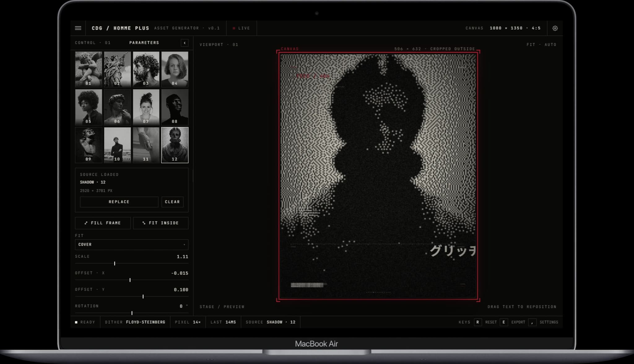634x364 pixels.
Task: Open settings via the gear icon
Action: 555,28
